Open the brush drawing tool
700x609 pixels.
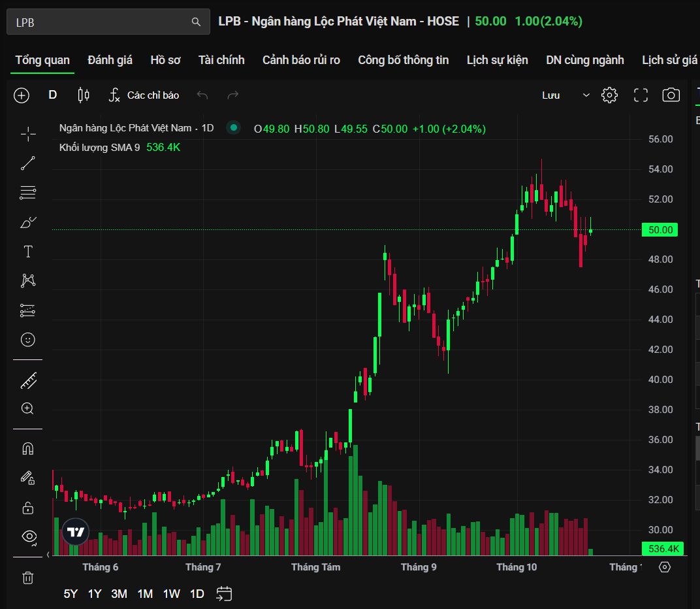click(28, 223)
